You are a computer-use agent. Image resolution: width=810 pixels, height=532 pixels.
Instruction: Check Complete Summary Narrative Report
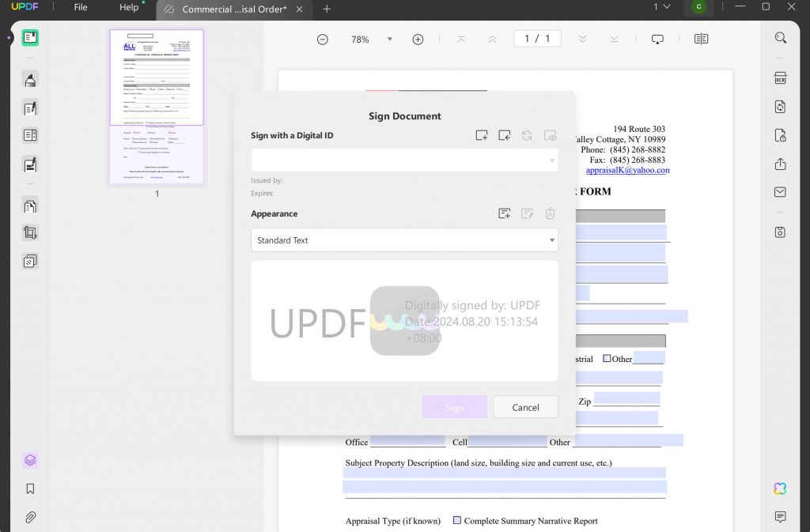pyautogui.click(x=457, y=520)
